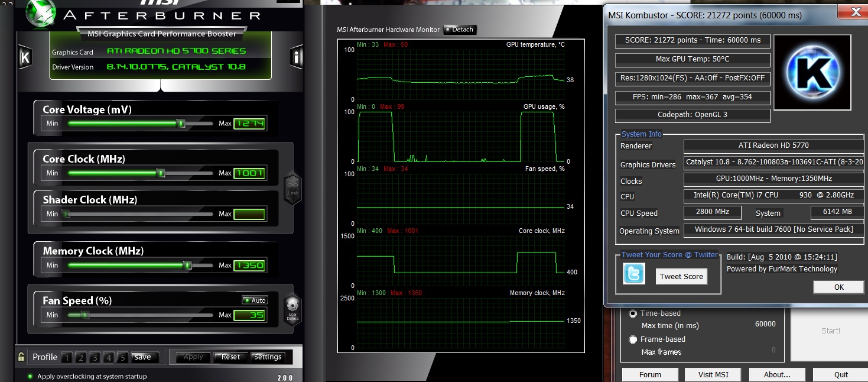The image size is (868, 382).
Task: Click the Core clock graph
Action: (460, 261)
